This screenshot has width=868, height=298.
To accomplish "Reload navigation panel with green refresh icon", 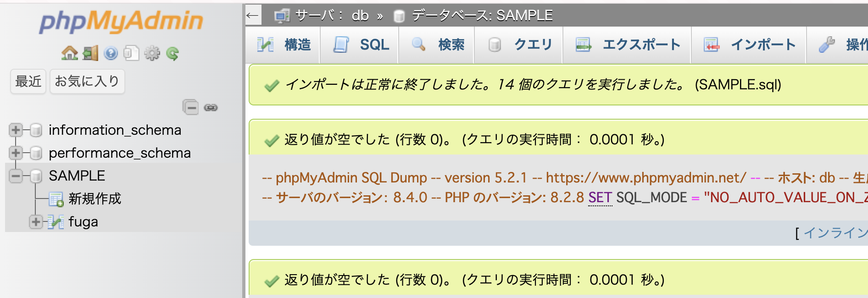I will [172, 54].
